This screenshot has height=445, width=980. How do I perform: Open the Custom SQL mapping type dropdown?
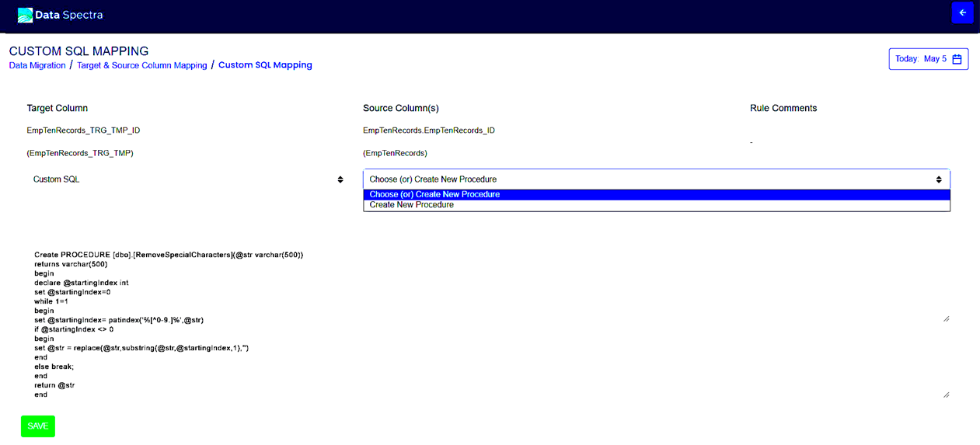click(187, 179)
